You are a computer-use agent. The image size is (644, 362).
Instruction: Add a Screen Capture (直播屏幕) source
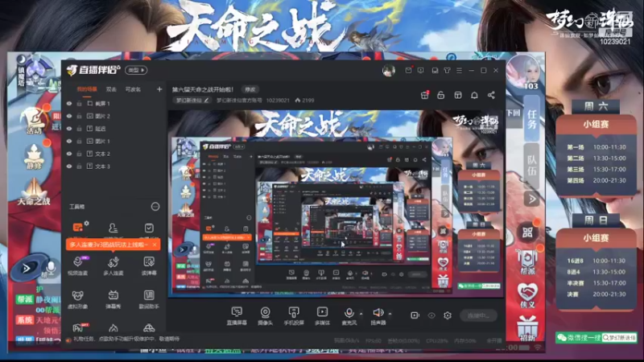[x=237, y=315]
